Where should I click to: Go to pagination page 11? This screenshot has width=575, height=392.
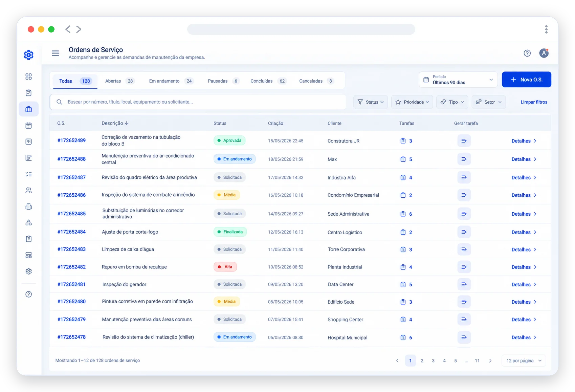point(477,361)
